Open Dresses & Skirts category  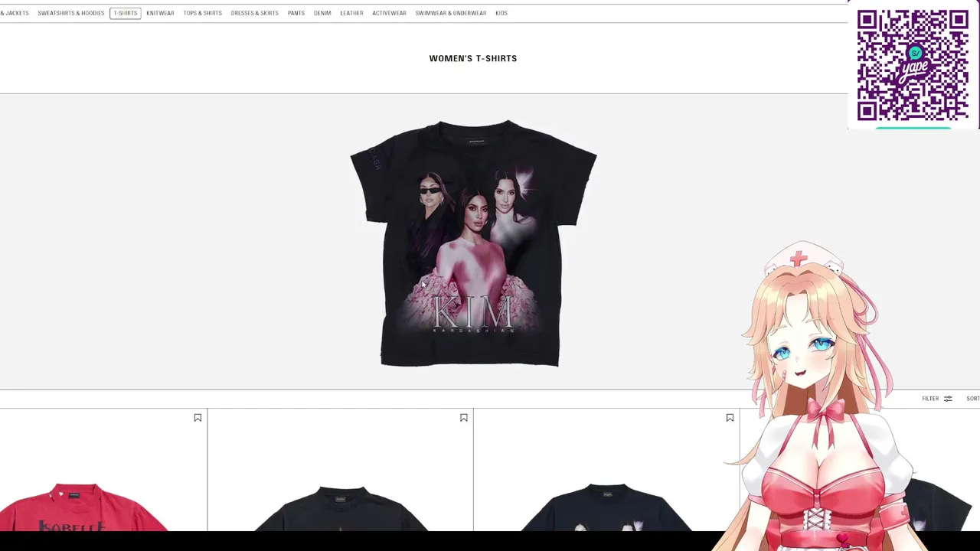254,13
